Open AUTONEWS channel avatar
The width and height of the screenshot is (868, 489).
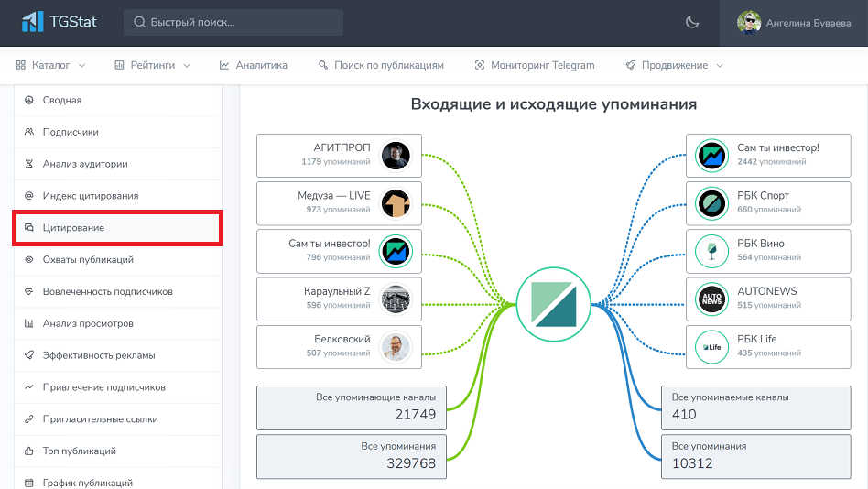711,299
